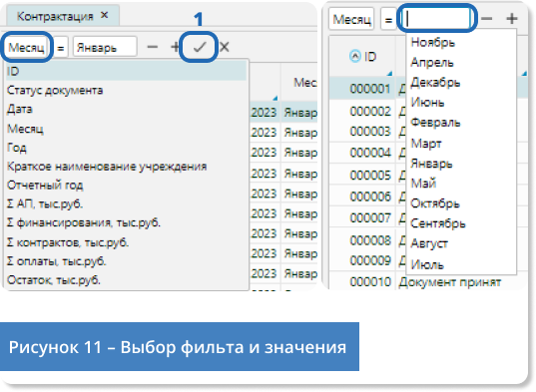Select row 000006 in right table
Image resolution: width=536 pixels, height=392 pixels.
pyautogui.click(x=370, y=196)
